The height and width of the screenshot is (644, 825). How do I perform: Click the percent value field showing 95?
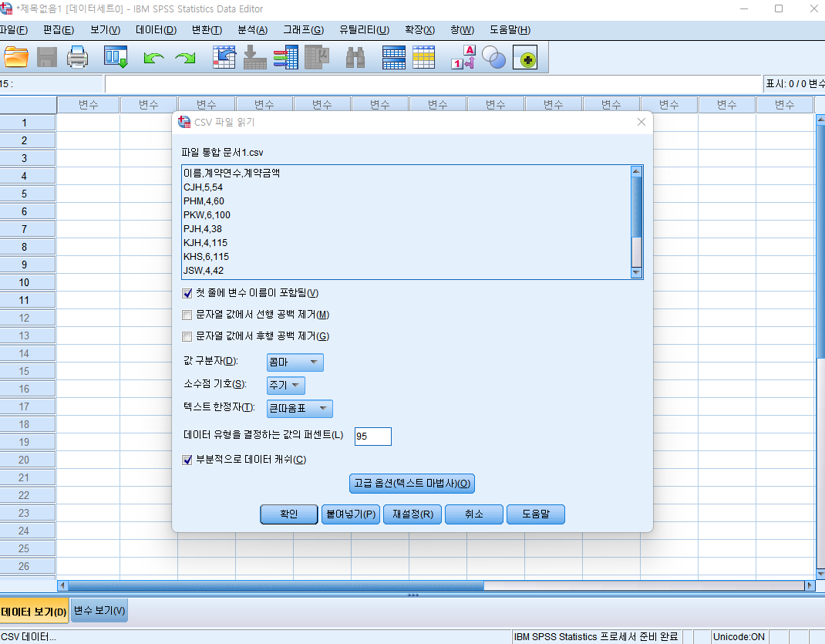pyautogui.click(x=373, y=437)
